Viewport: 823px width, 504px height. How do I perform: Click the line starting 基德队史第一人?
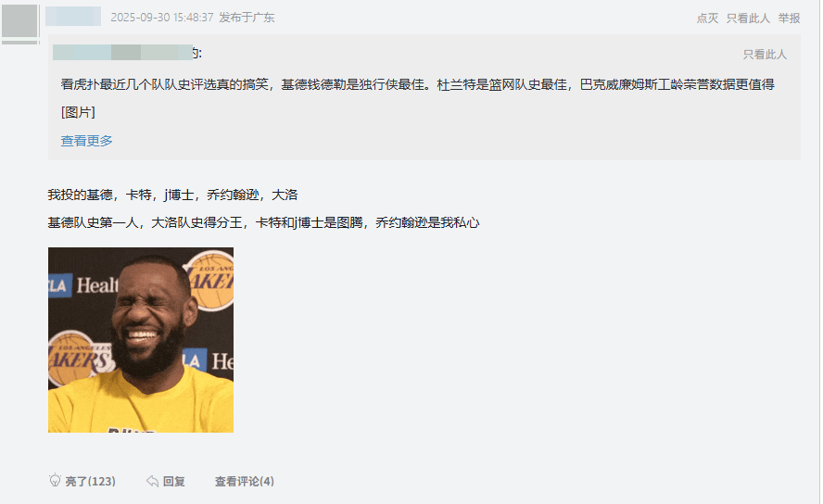click(263, 223)
